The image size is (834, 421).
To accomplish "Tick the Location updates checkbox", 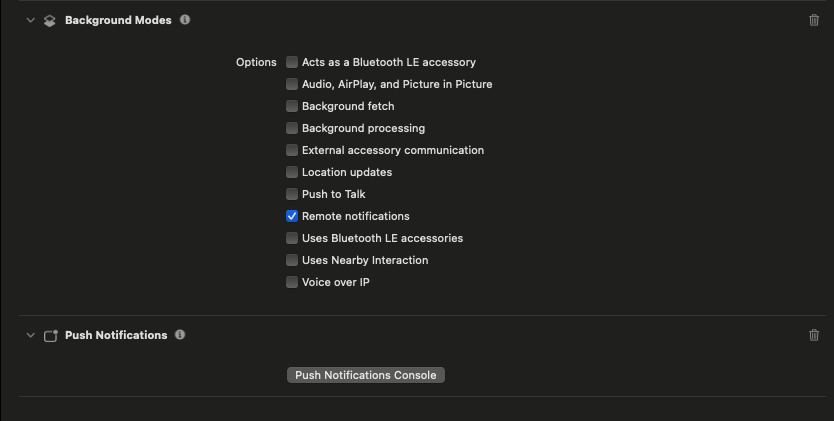I will (x=292, y=172).
